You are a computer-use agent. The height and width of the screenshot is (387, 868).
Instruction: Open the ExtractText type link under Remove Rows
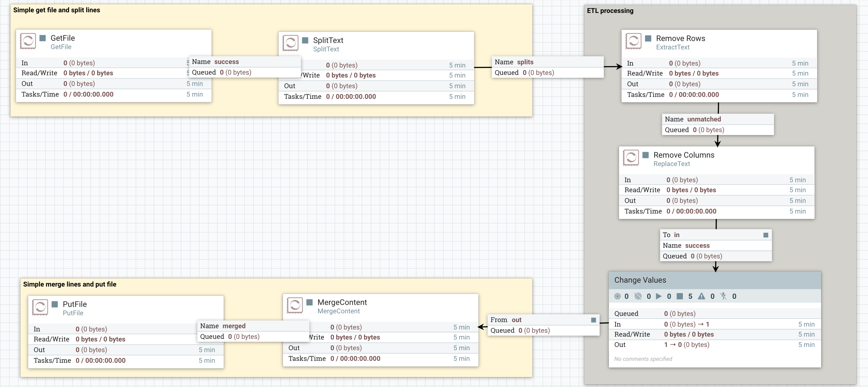point(672,47)
